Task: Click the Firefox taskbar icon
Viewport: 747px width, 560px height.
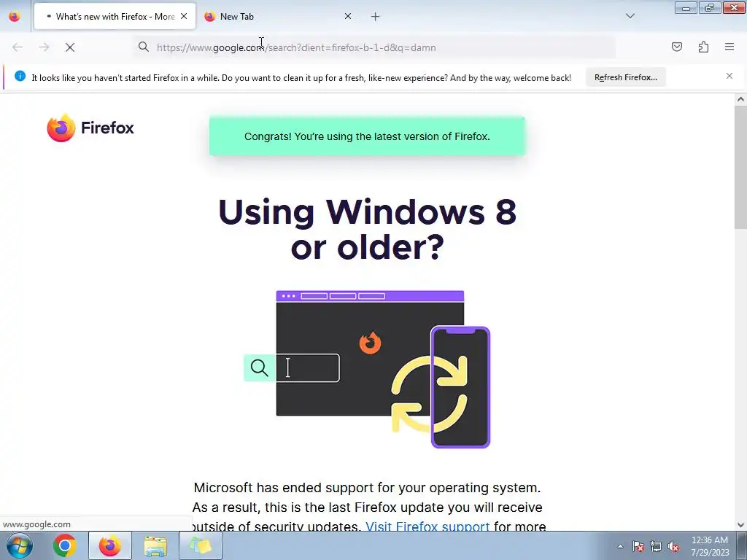Action: pos(110,545)
